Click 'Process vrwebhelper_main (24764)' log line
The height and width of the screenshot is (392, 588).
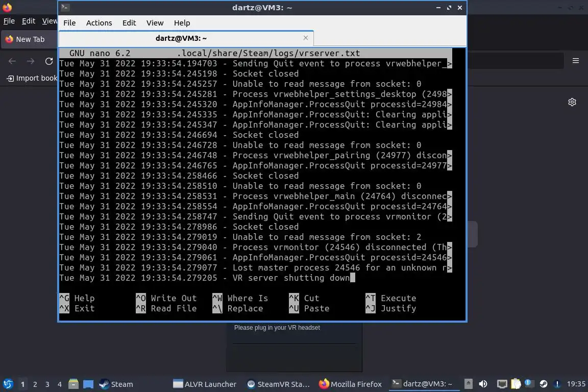[256, 196]
